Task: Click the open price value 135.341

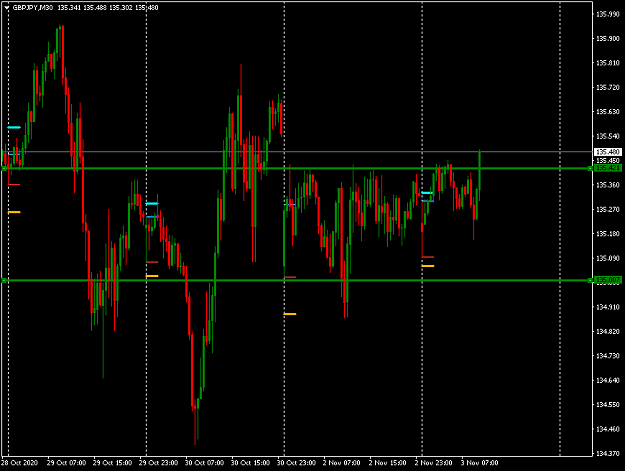Action: 69,8
